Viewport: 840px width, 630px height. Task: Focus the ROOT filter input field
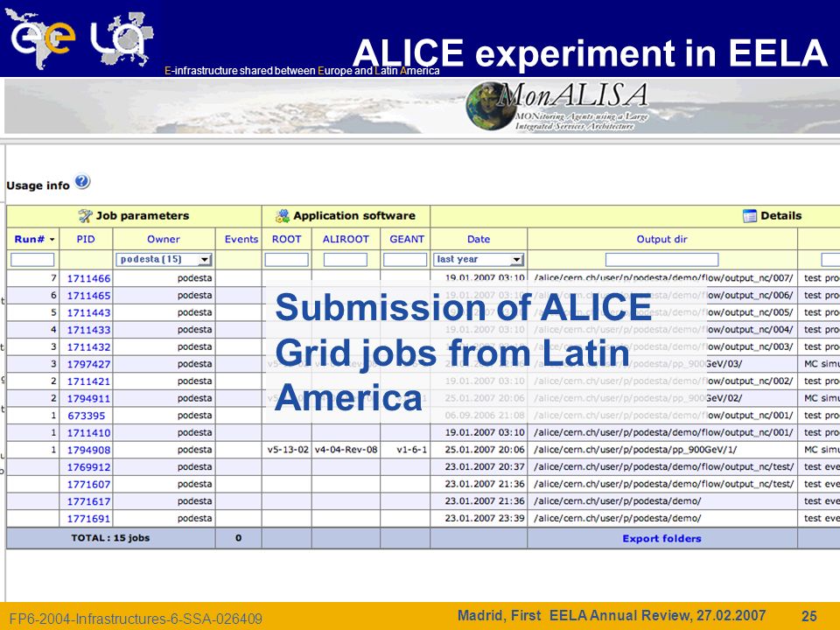(287, 260)
